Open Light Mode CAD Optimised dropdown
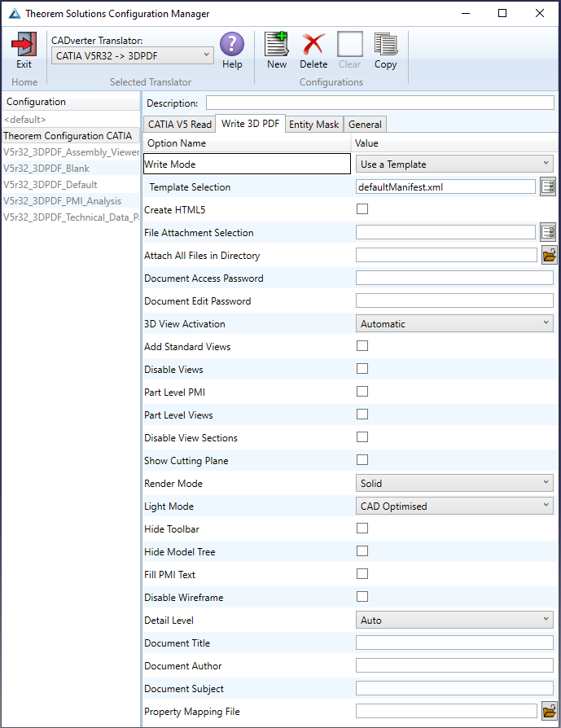This screenshot has height=728, width=561. [x=454, y=506]
